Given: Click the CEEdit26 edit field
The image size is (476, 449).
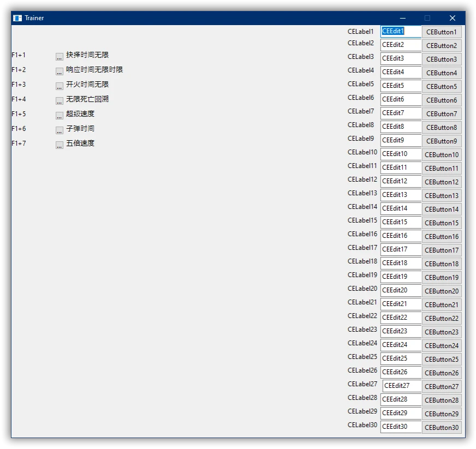Looking at the screenshot, I should tap(401, 372).
